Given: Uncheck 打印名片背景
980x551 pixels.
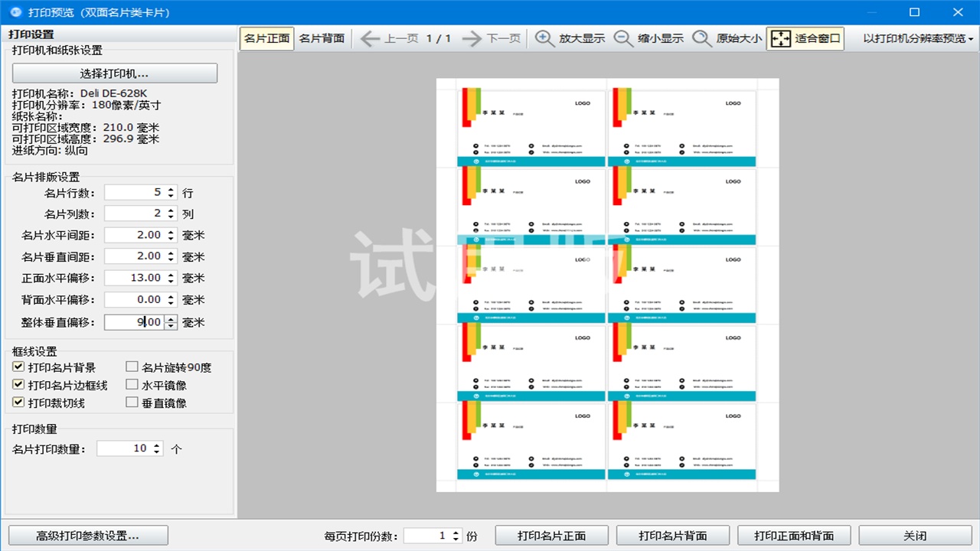Looking at the screenshot, I should coord(18,367).
